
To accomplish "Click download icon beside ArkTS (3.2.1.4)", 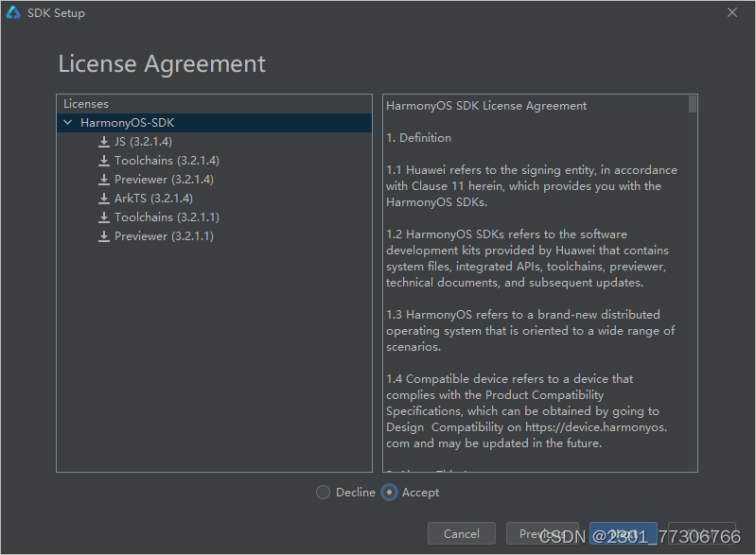I will 104,198.
